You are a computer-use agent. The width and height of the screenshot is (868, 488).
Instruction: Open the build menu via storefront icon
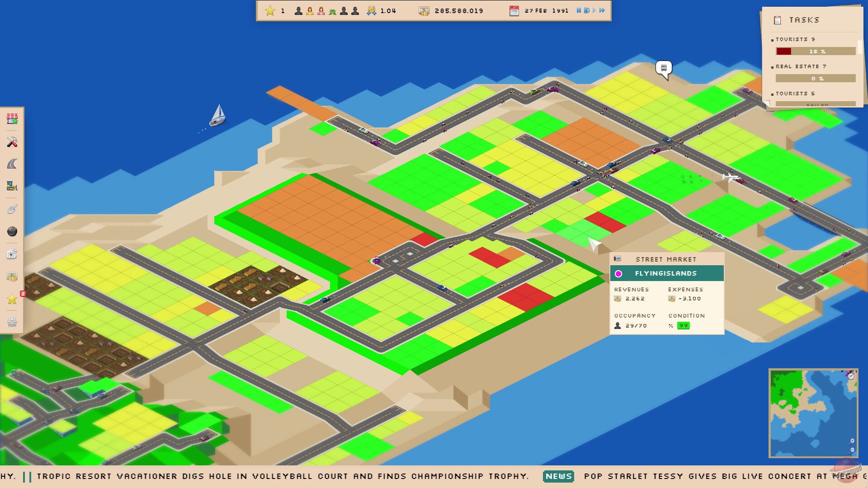[x=12, y=119]
